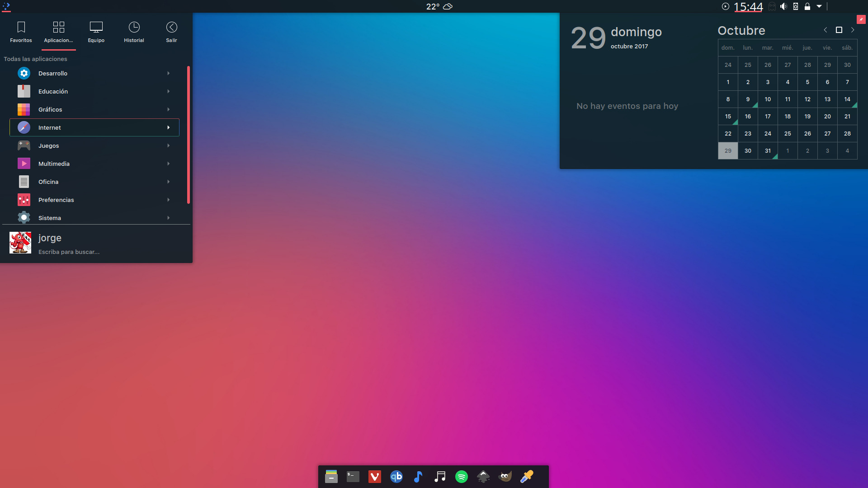The width and height of the screenshot is (868, 488).
Task: Click the Desarrollo gear icon
Action: tap(24, 73)
